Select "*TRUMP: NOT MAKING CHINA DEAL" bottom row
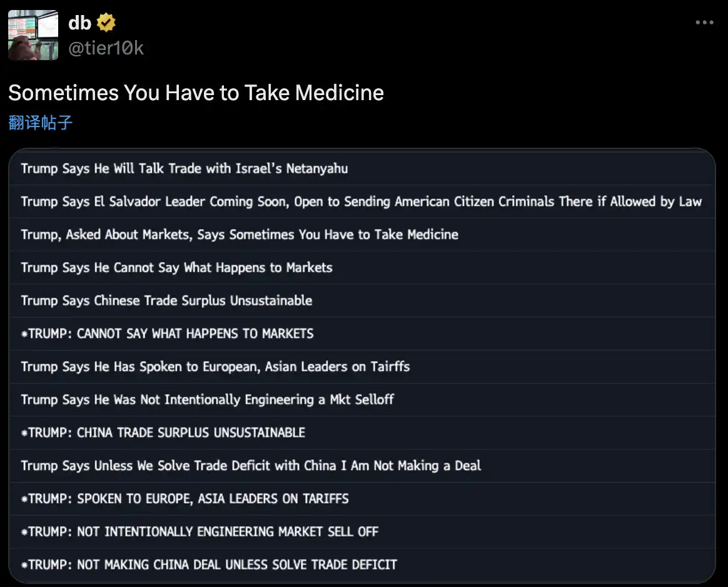Image resolution: width=728 pixels, height=587 pixels. coord(209,564)
